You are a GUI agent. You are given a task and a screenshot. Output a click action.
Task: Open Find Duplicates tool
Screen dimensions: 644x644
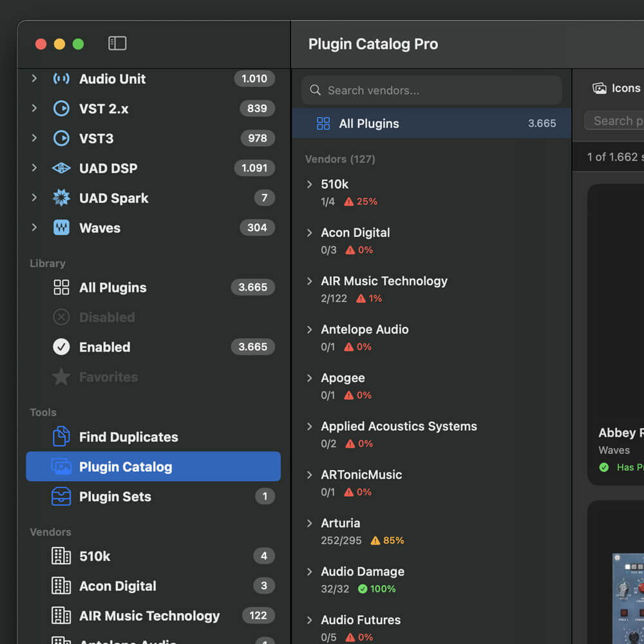153,437
